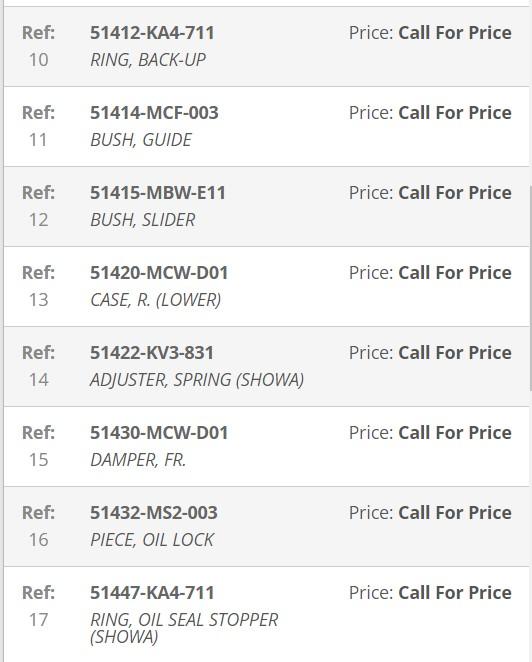The width and height of the screenshot is (532, 662).
Task: Select the BUSH, SLIDER description
Action: point(143,220)
